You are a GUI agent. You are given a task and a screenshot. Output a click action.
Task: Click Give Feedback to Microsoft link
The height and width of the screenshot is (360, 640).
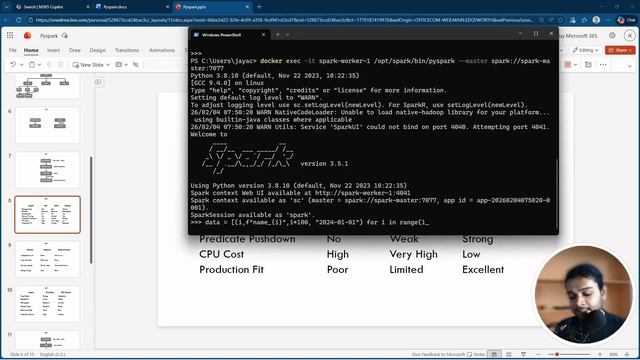coord(438,355)
